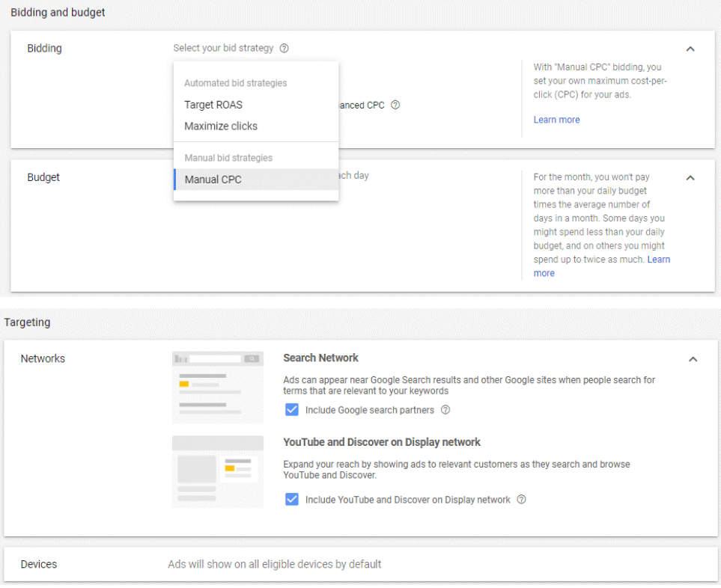The height and width of the screenshot is (588, 721).
Task: Click the Display network illustration thumbnail
Action: click(217, 472)
